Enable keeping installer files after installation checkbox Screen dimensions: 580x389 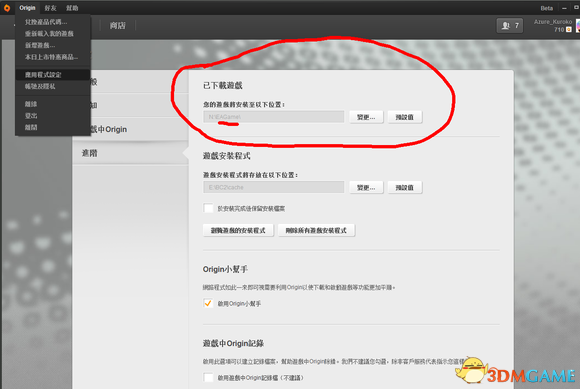click(x=208, y=208)
